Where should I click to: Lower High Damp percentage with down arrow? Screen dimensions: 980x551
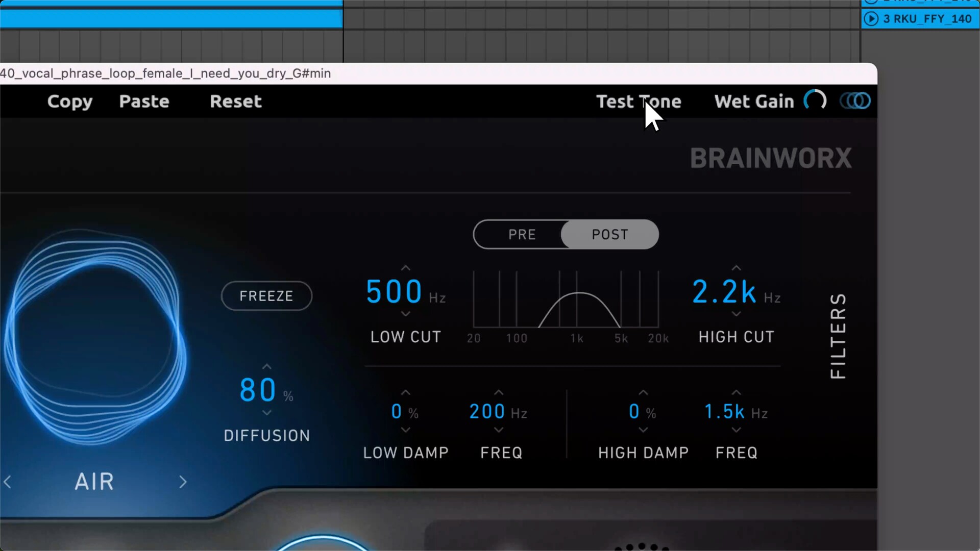[x=643, y=430]
